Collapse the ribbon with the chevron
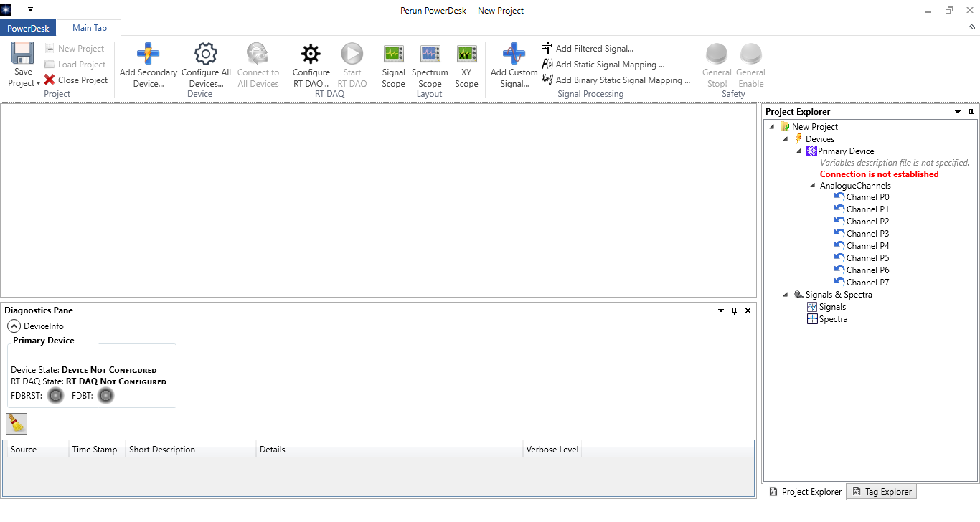980x522 pixels. click(x=971, y=27)
